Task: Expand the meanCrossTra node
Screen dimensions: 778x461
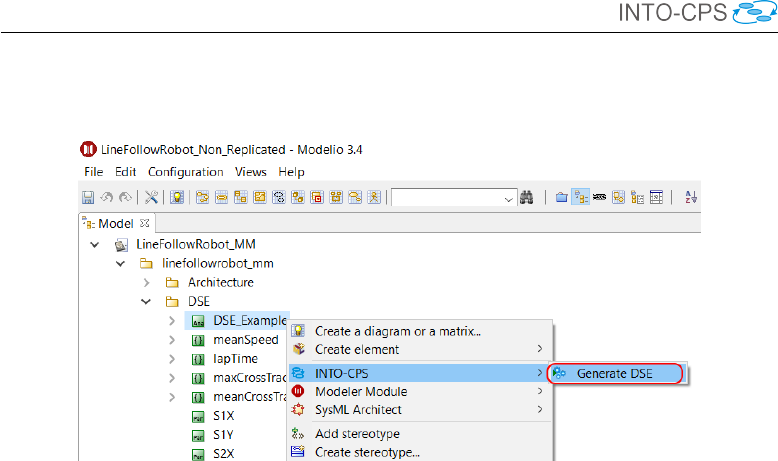Action: coord(172,397)
